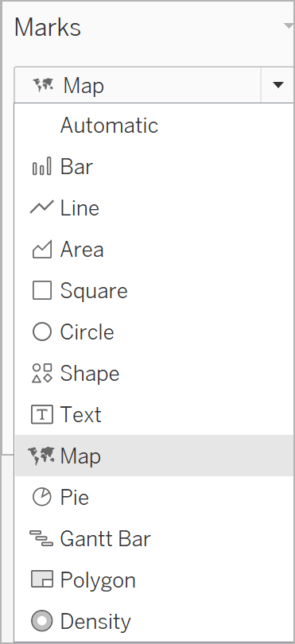Select the Bar chart icon
Screen dimensions: 295x644
(42, 167)
